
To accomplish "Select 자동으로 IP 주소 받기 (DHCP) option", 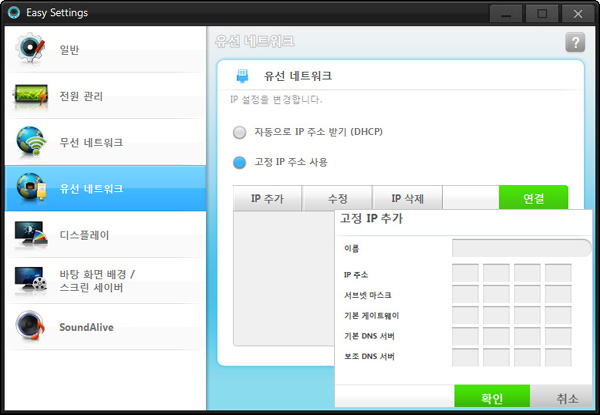I will pyautogui.click(x=239, y=132).
